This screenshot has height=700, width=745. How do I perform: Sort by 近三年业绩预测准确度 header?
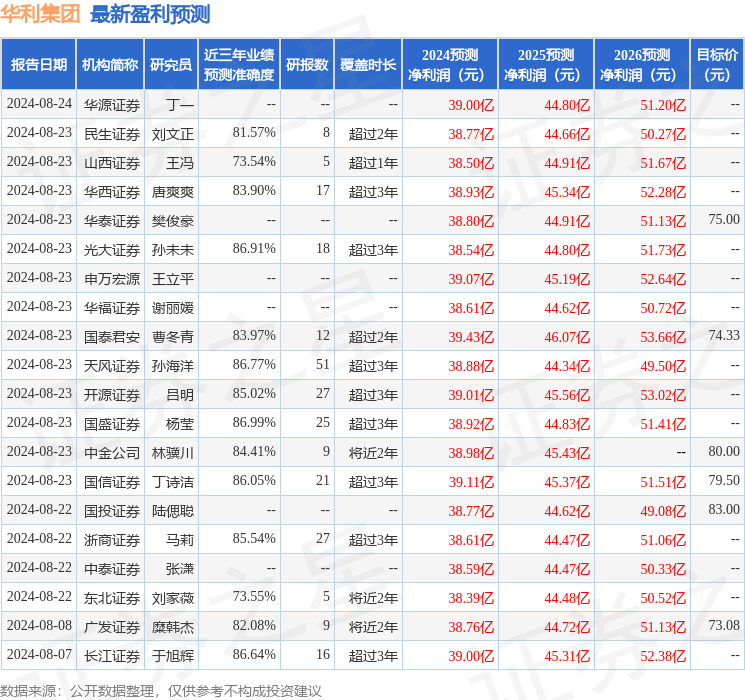click(x=238, y=65)
